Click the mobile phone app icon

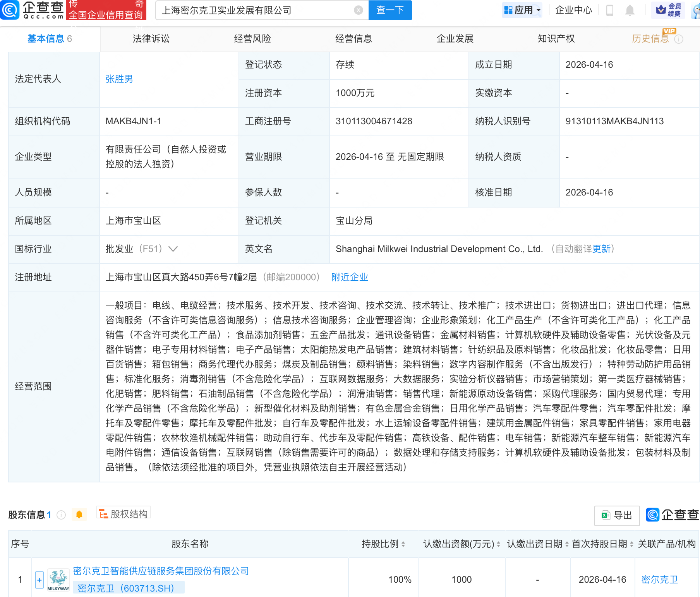(x=610, y=10)
